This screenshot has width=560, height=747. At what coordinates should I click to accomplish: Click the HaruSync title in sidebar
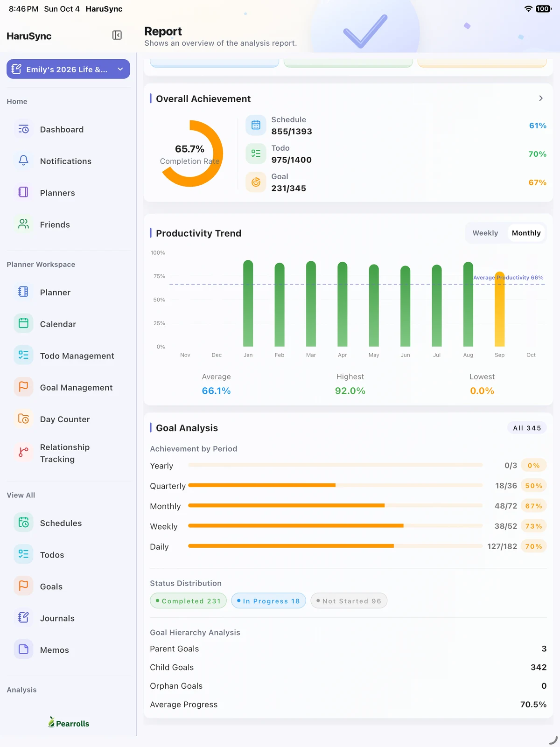pyautogui.click(x=29, y=36)
